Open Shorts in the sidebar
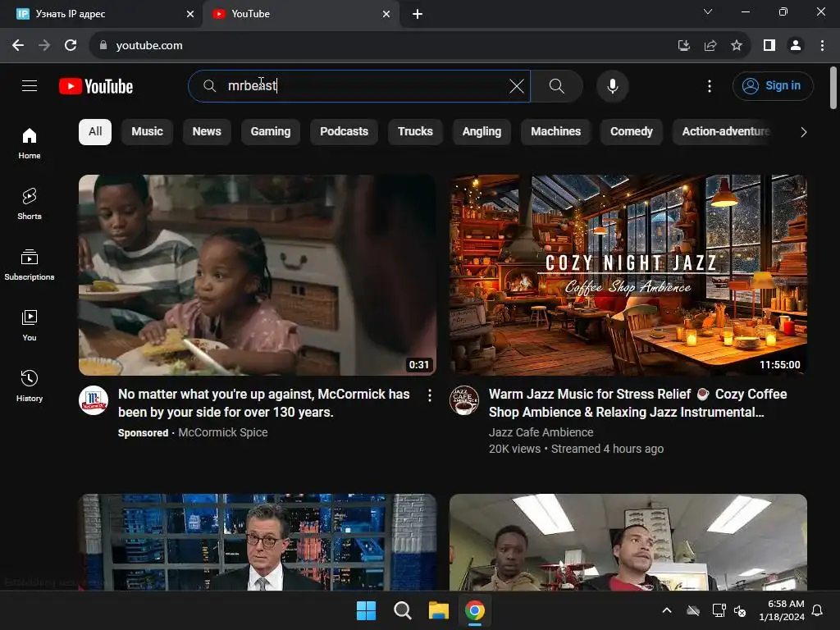 click(x=30, y=204)
